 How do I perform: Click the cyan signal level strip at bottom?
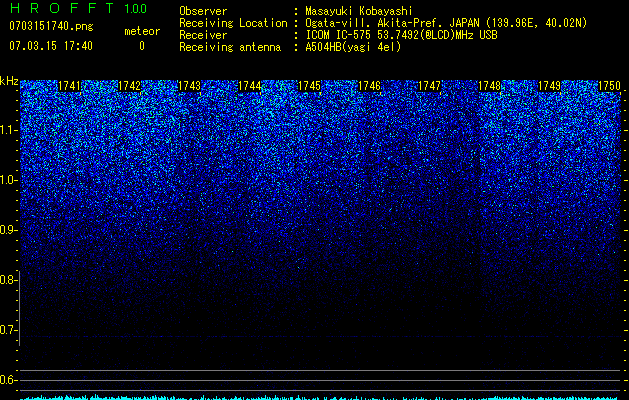(x=320, y=398)
